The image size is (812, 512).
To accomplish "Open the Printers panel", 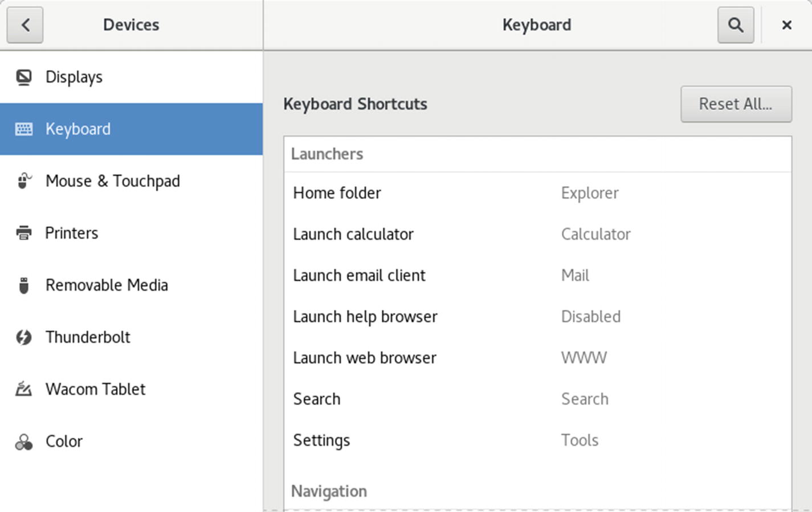I will point(131,233).
